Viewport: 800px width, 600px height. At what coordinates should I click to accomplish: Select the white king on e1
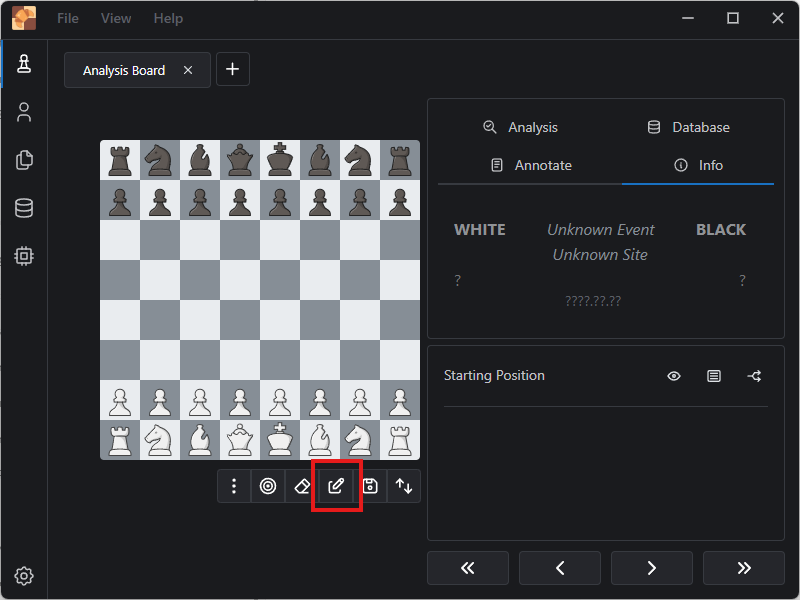(280, 440)
